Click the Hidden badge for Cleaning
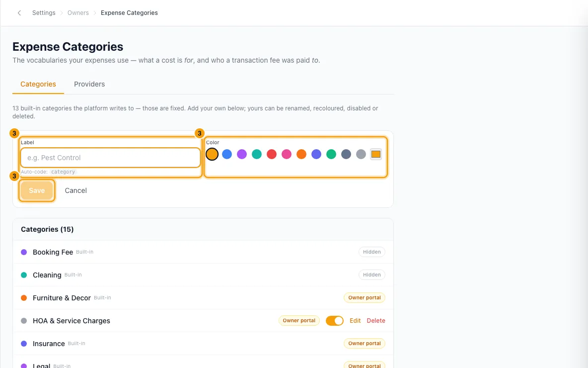This screenshot has height=368, width=588. click(371, 275)
